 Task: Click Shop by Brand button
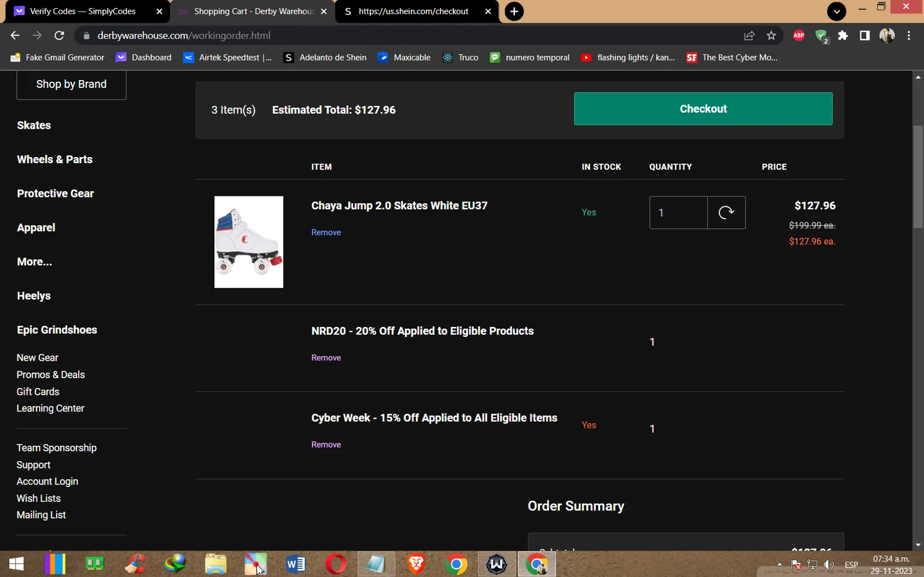click(x=71, y=84)
